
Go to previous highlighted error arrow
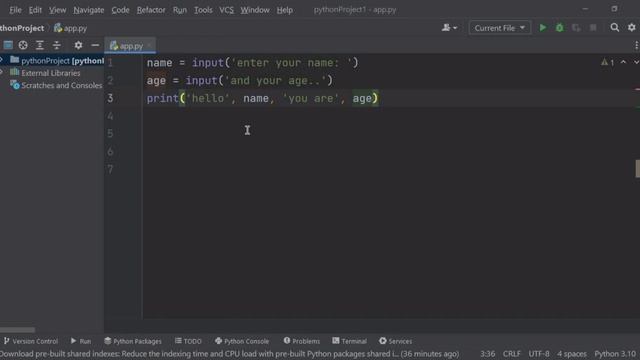tap(623, 62)
